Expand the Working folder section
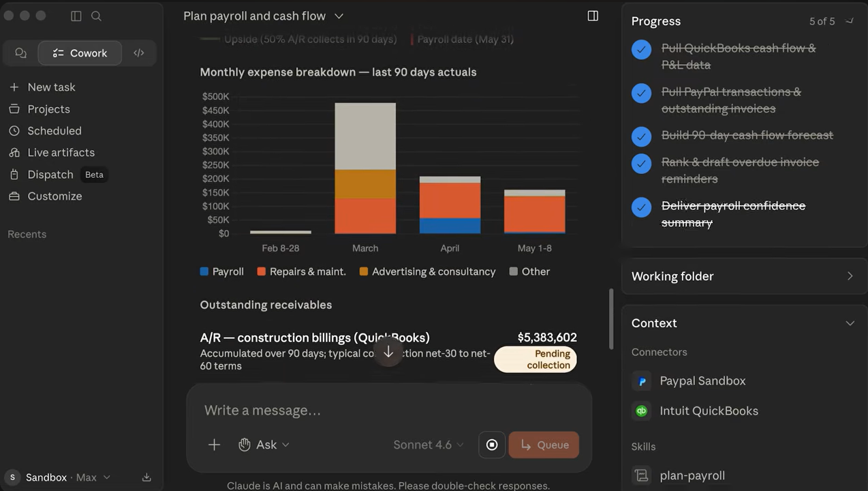This screenshot has width=868, height=491. [x=744, y=276]
